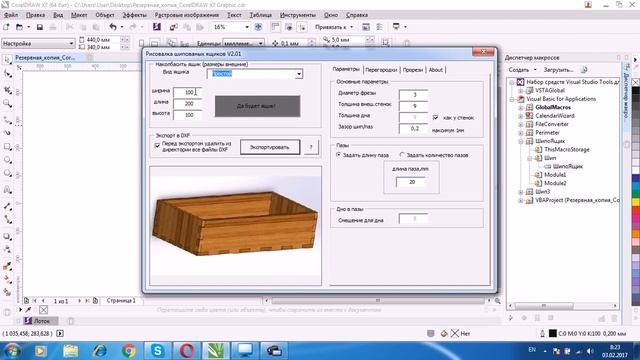This screenshot has width=640, height=360.
Task: Open Opera browser from taskbar
Action: 187,351
